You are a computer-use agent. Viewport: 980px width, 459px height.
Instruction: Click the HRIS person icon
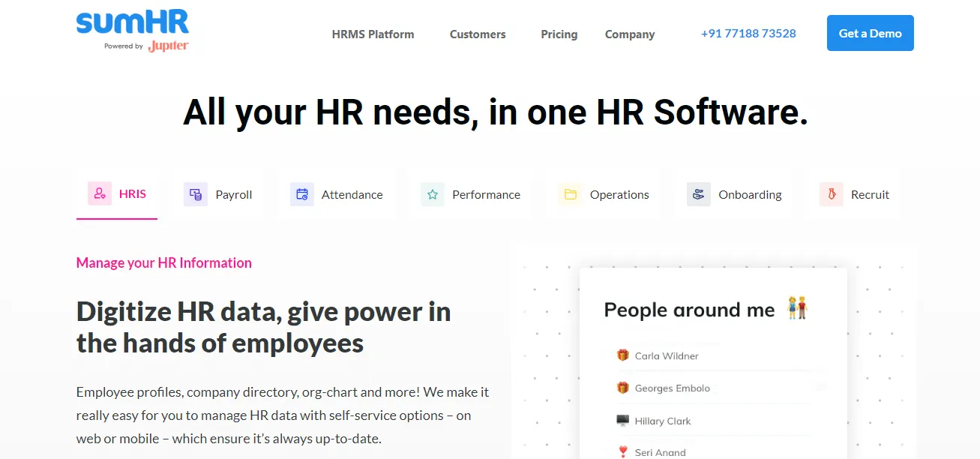(x=100, y=193)
